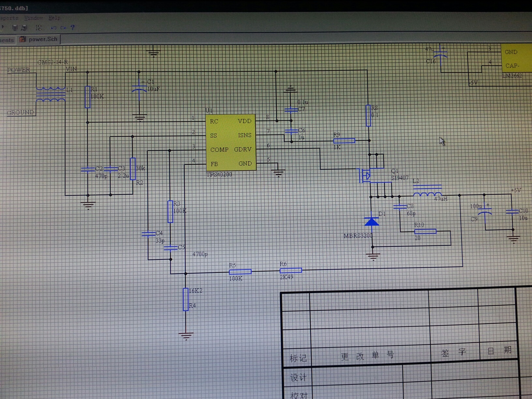Click the 设计 title block cell
Viewport: 532px width, 399px height.
click(299, 377)
